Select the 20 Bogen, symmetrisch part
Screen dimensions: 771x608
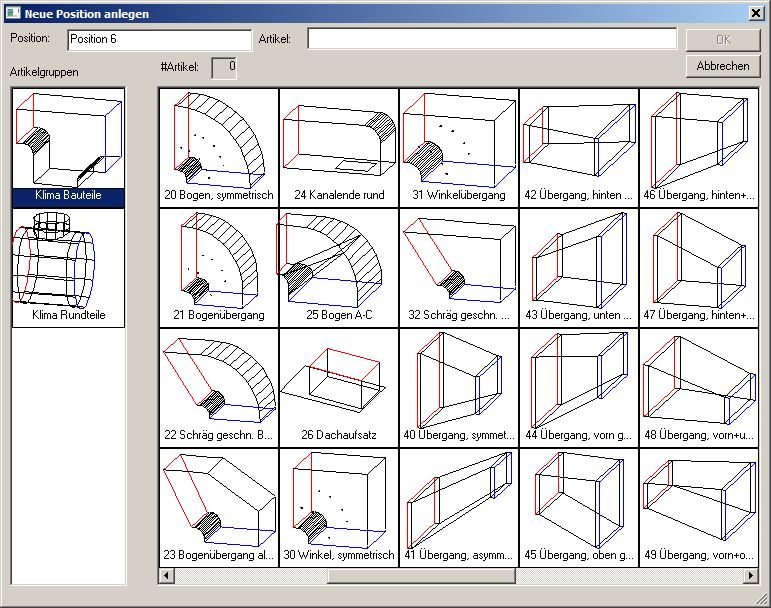219,147
